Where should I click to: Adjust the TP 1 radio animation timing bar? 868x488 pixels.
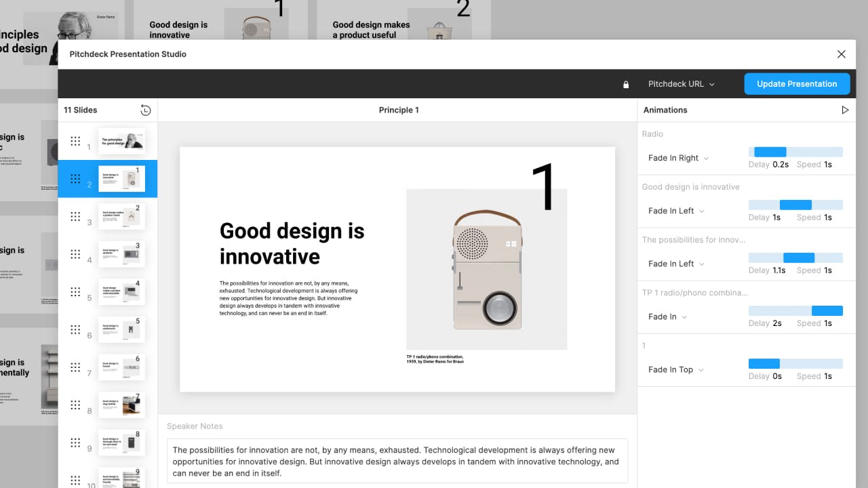827,310
